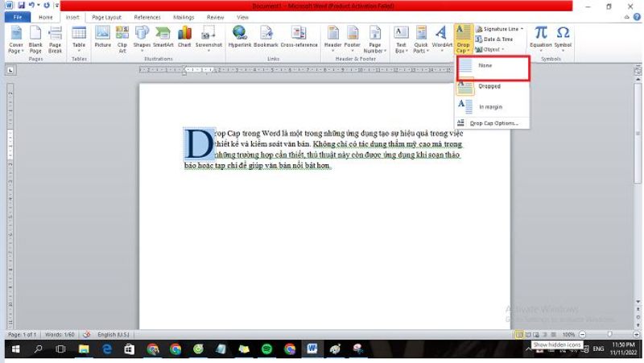Undo the last action
This screenshot has height=363, width=644.
tap(31, 6)
